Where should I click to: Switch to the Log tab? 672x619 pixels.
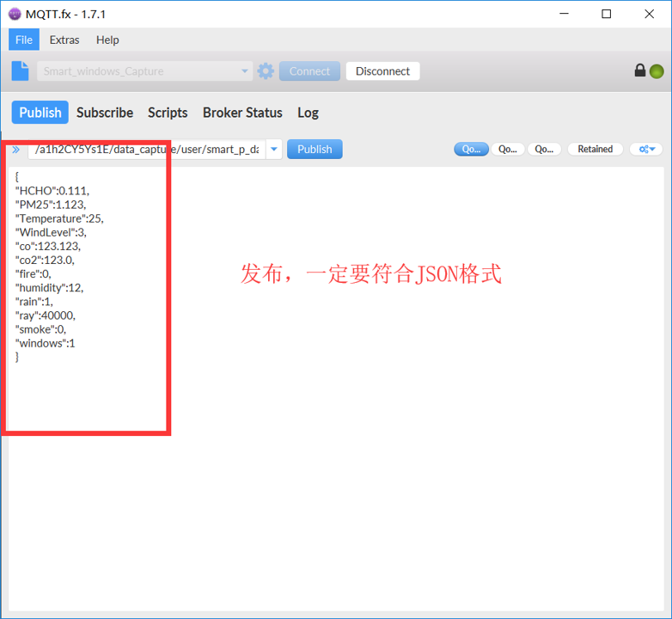pyautogui.click(x=308, y=113)
